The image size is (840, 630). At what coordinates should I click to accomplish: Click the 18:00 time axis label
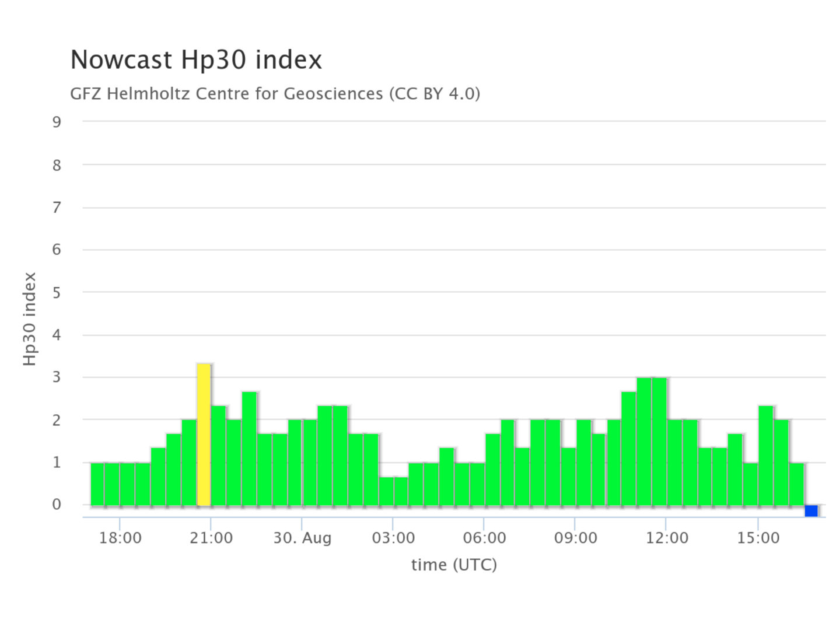click(120, 538)
